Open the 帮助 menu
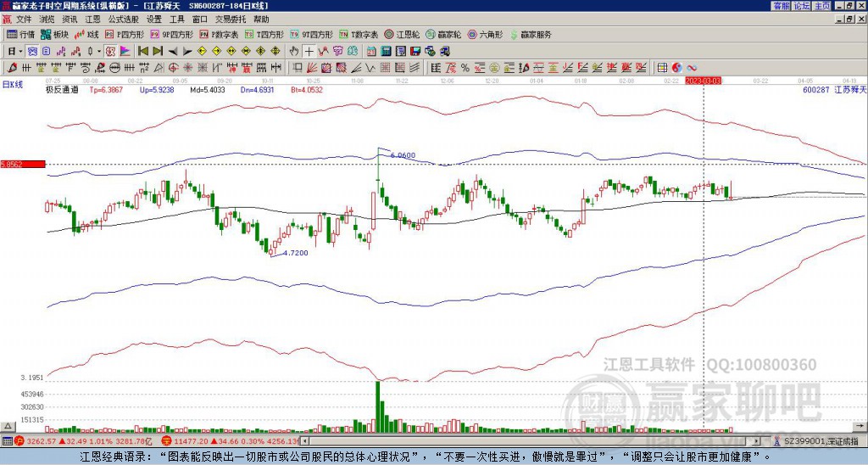 (x=261, y=20)
